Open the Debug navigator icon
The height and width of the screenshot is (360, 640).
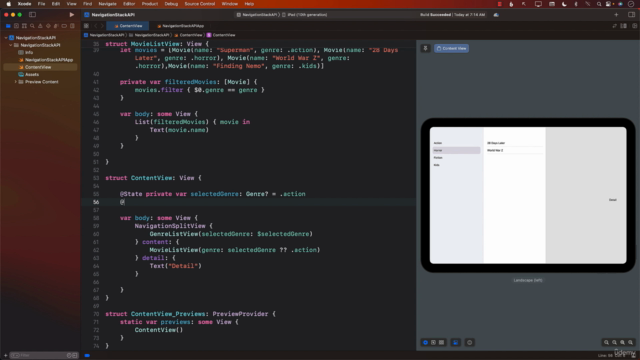[x=56, y=26]
